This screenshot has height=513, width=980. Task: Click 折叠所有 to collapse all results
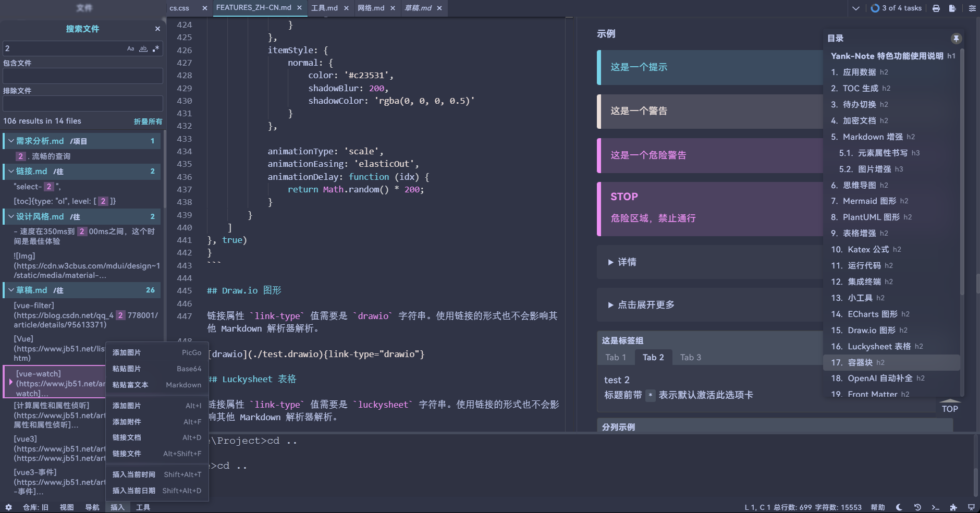click(x=148, y=121)
